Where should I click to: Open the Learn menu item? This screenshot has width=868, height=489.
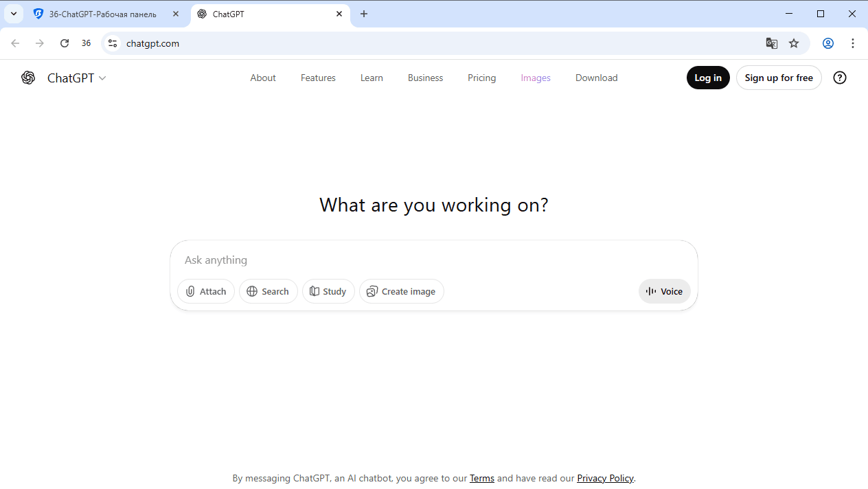click(x=372, y=78)
